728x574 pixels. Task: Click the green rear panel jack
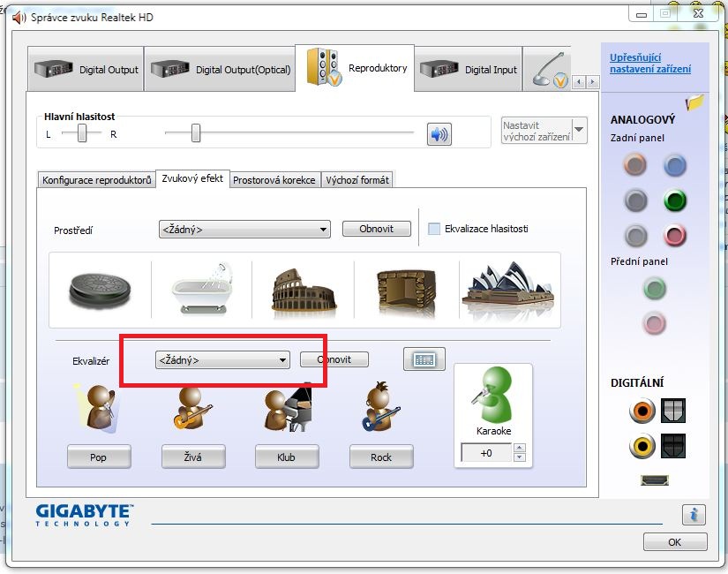pos(674,200)
